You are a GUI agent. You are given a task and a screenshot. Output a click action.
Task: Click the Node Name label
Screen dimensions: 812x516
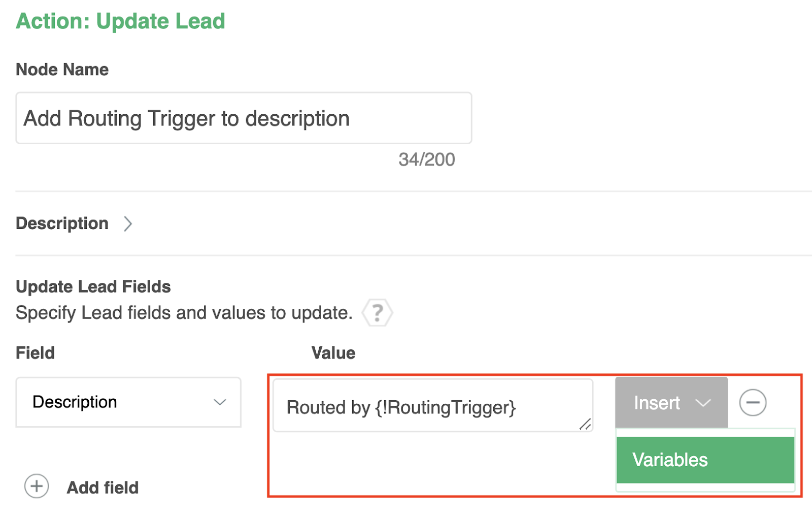(x=62, y=70)
